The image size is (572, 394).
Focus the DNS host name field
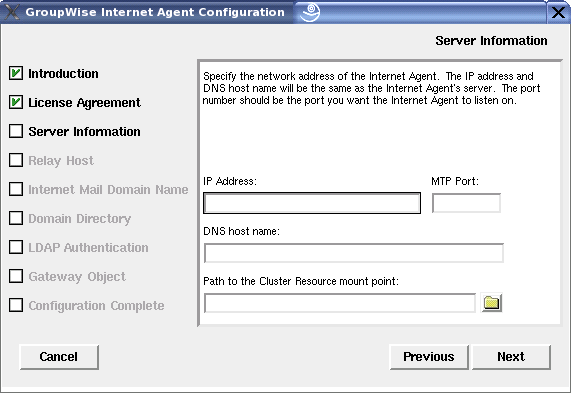(354, 253)
